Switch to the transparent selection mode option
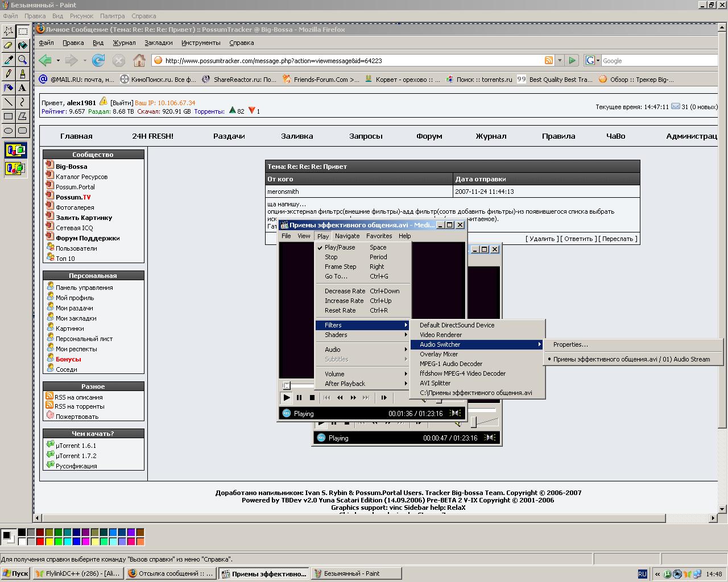This screenshot has height=582, width=728. tap(15, 168)
